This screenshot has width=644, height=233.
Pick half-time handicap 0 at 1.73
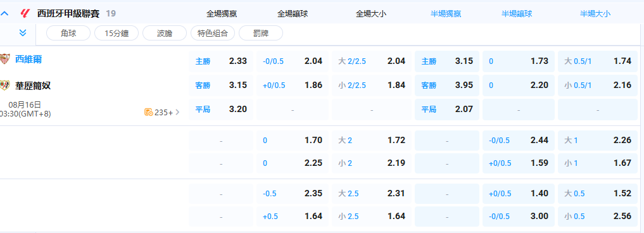point(519,61)
